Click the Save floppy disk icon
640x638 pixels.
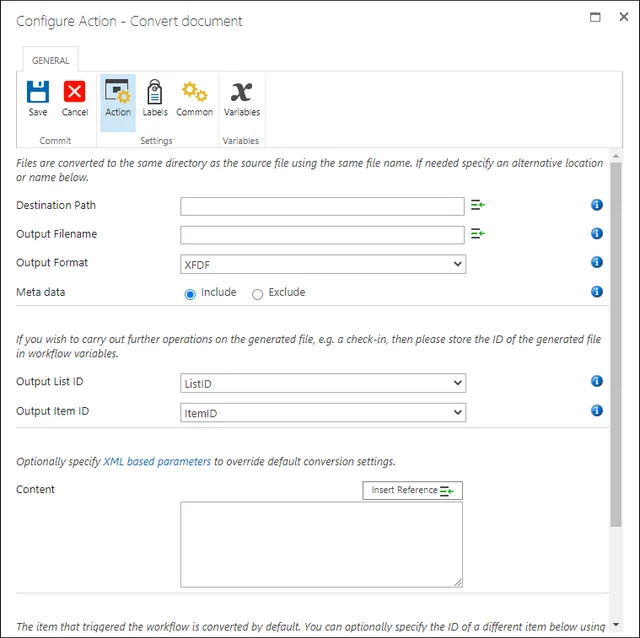(x=38, y=91)
